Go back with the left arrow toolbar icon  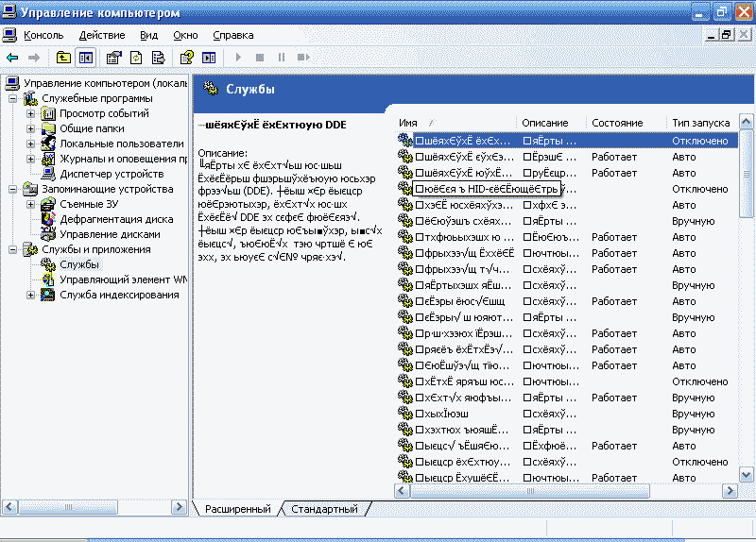(x=12, y=58)
